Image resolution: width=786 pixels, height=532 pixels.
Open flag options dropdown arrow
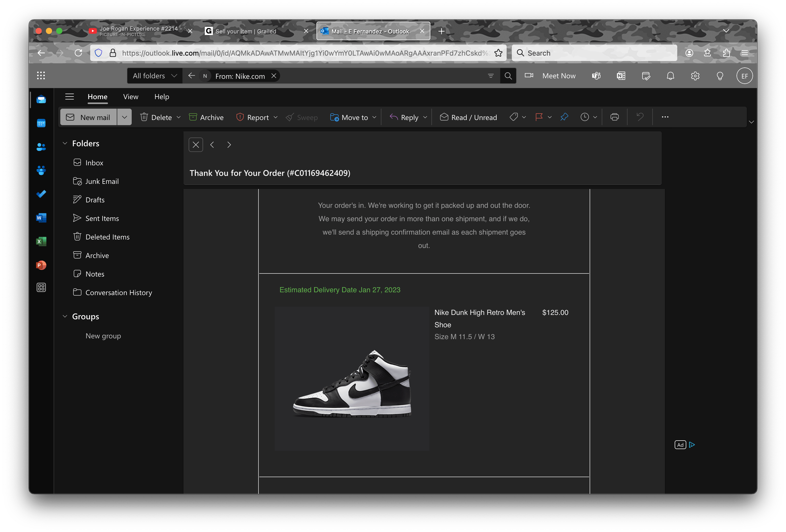click(550, 117)
